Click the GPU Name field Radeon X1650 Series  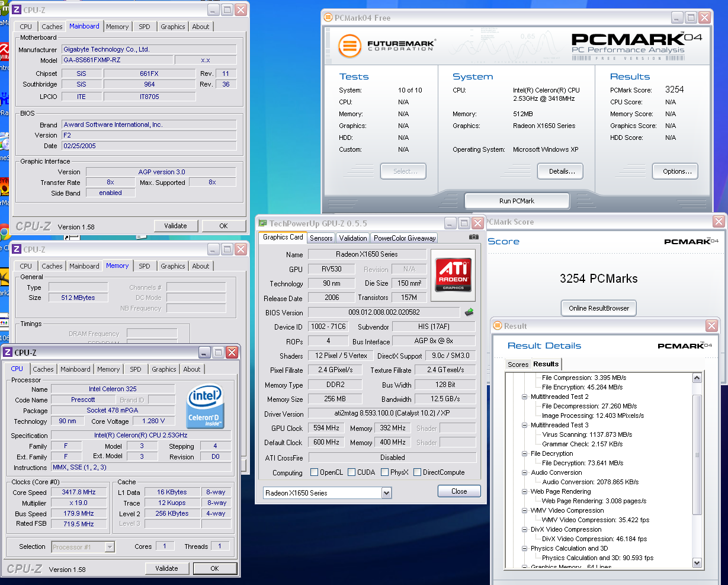click(367, 254)
